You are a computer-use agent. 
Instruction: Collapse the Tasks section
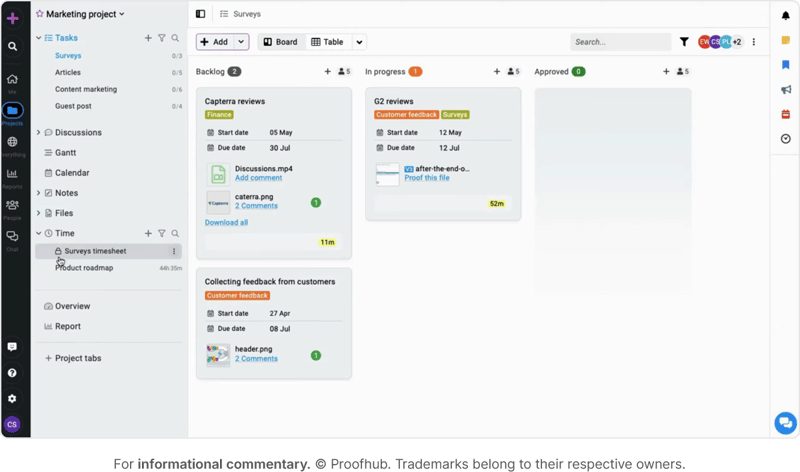point(38,38)
